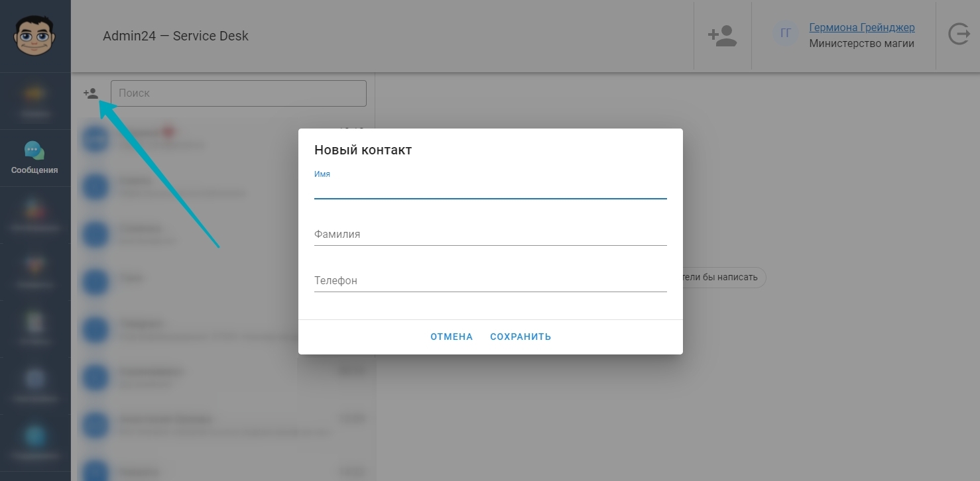Click the ОТМЕНА button
This screenshot has width=980, height=481.
coord(452,337)
